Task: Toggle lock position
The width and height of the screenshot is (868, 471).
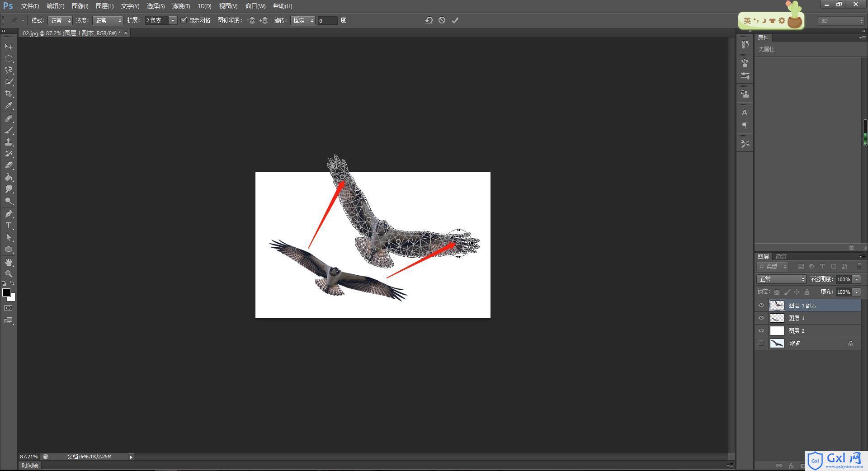Action: coord(797,292)
